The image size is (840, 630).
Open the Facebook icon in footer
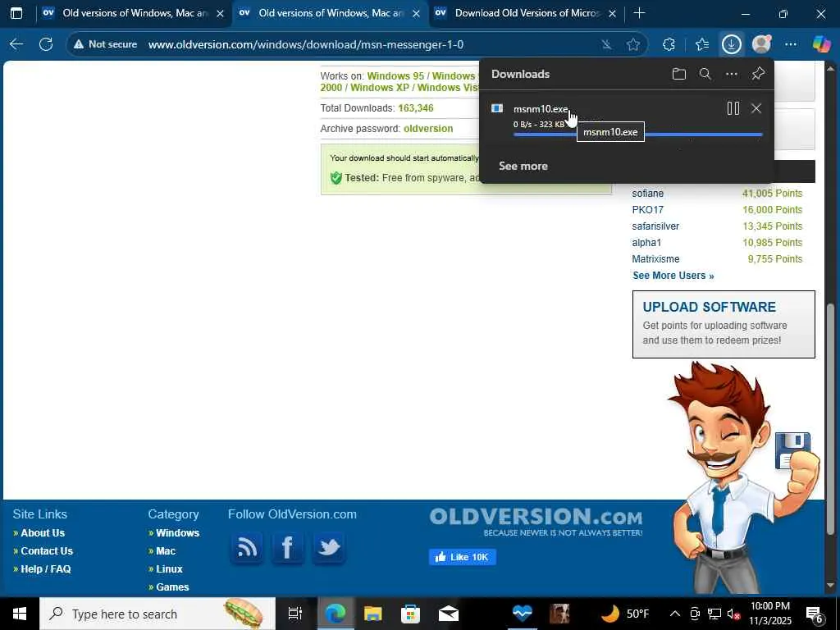[288, 547]
